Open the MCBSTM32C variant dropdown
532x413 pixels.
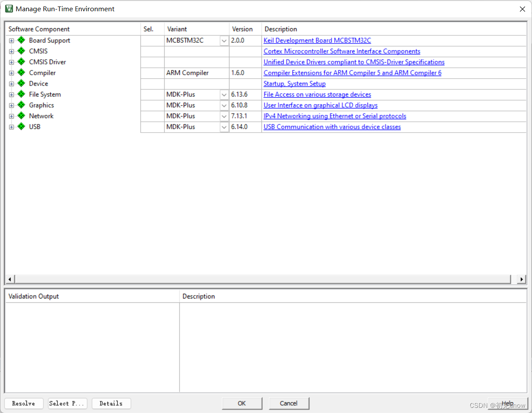pyautogui.click(x=224, y=40)
